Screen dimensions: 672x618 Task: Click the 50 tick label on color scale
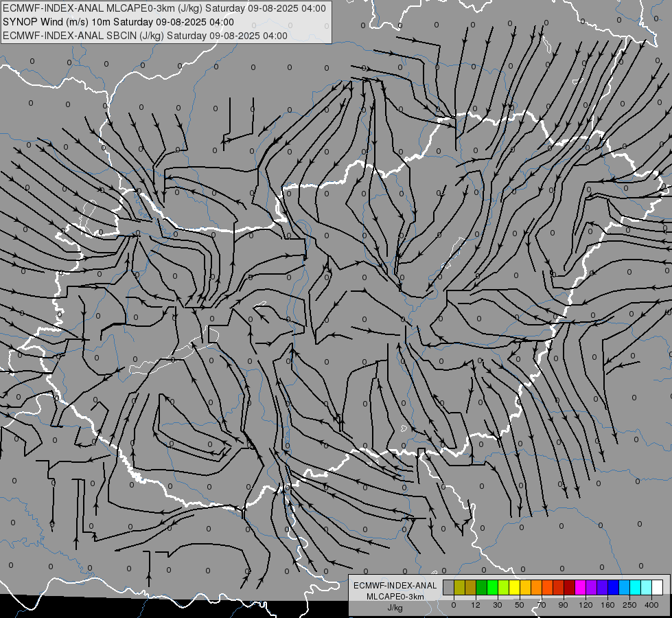click(520, 605)
